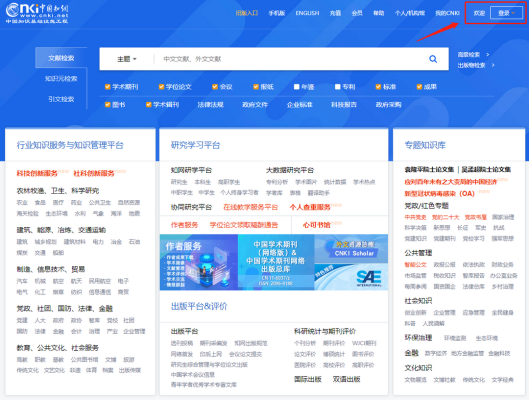This screenshot has height=400, width=529.
Task: Open 个人查重服务 link
Action: tap(310, 207)
